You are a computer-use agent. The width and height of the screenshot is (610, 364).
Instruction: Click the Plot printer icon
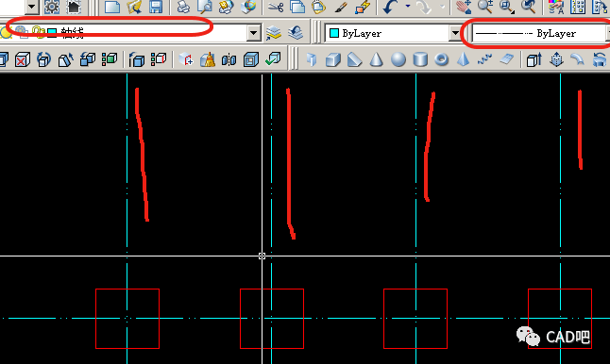(x=183, y=7)
